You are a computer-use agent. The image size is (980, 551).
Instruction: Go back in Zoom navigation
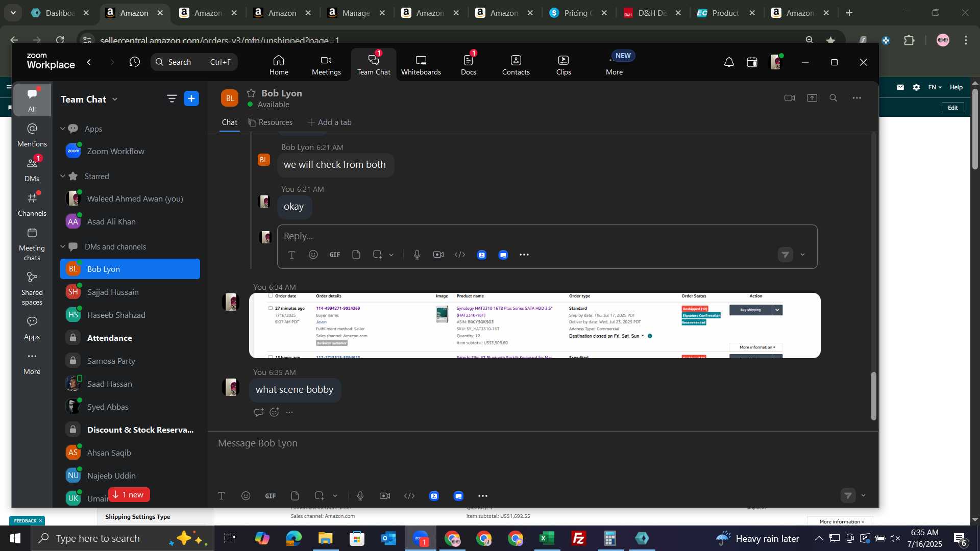(x=89, y=62)
